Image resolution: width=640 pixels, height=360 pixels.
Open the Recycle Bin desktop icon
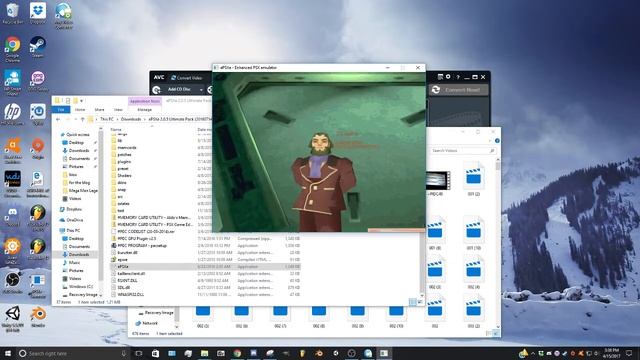coord(12,13)
